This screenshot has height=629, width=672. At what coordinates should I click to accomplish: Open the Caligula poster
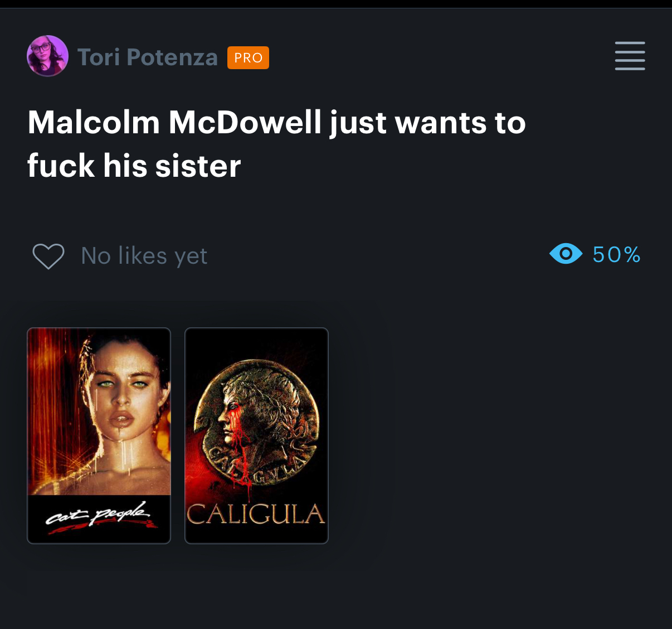256,436
